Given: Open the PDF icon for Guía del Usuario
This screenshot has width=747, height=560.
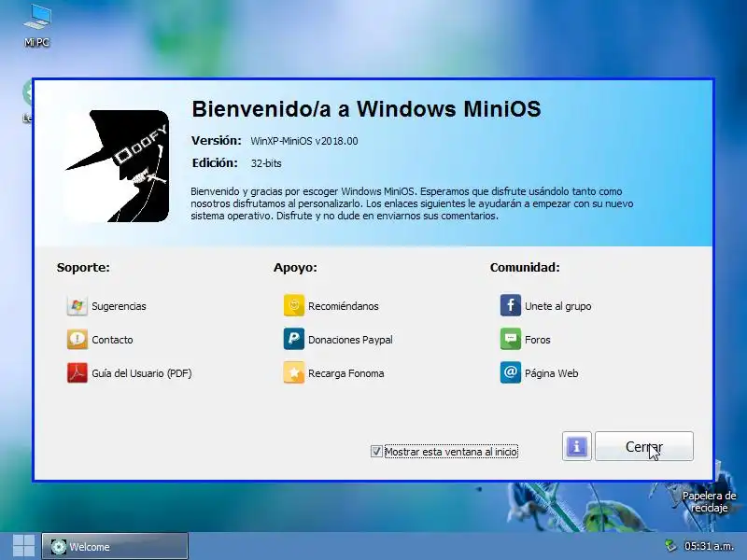Looking at the screenshot, I should 78,373.
